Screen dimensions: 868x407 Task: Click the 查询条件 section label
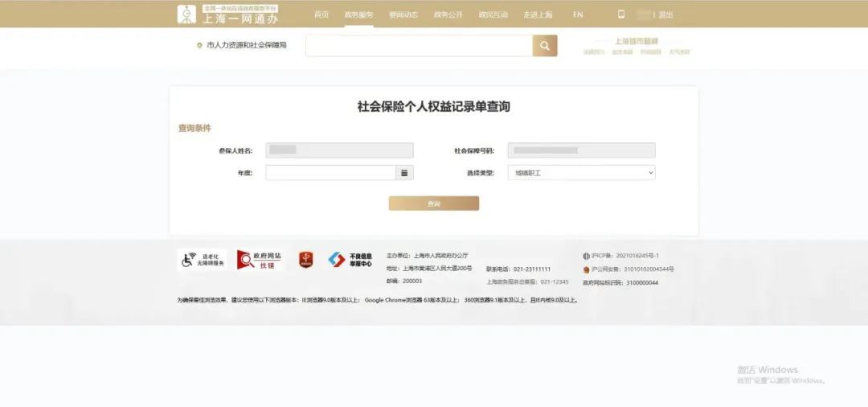pyautogui.click(x=194, y=128)
